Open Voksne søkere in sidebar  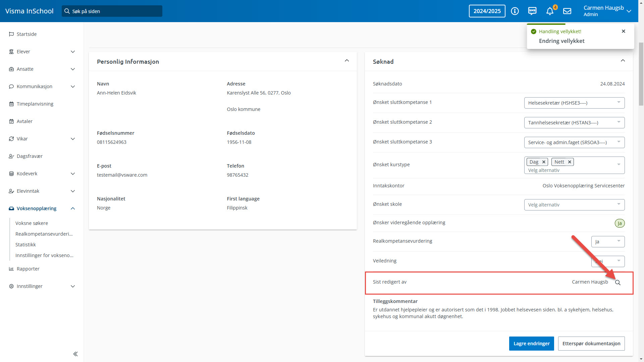point(32,223)
